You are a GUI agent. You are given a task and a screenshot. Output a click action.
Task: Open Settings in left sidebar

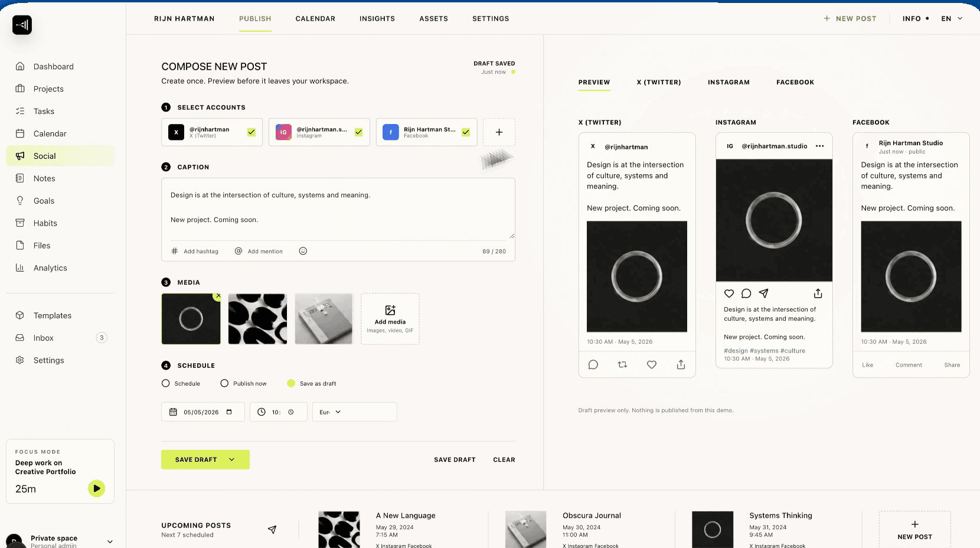pyautogui.click(x=60, y=360)
